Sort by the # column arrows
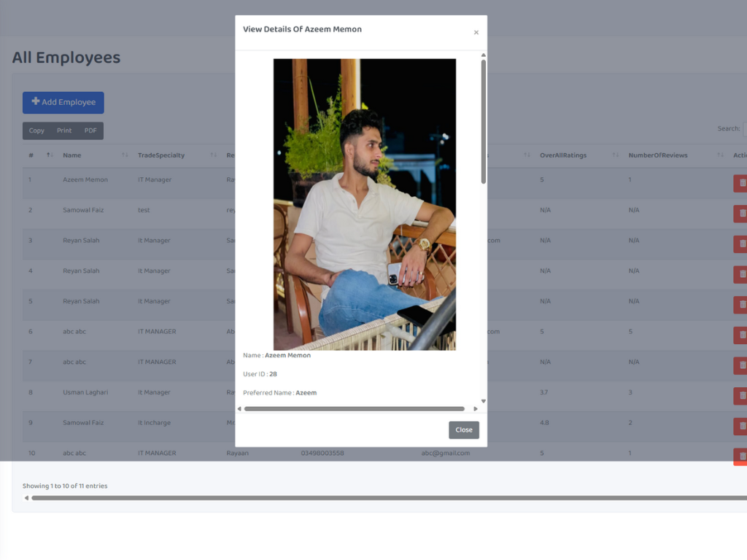Screen dimensions: 747x560 [50, 155]
